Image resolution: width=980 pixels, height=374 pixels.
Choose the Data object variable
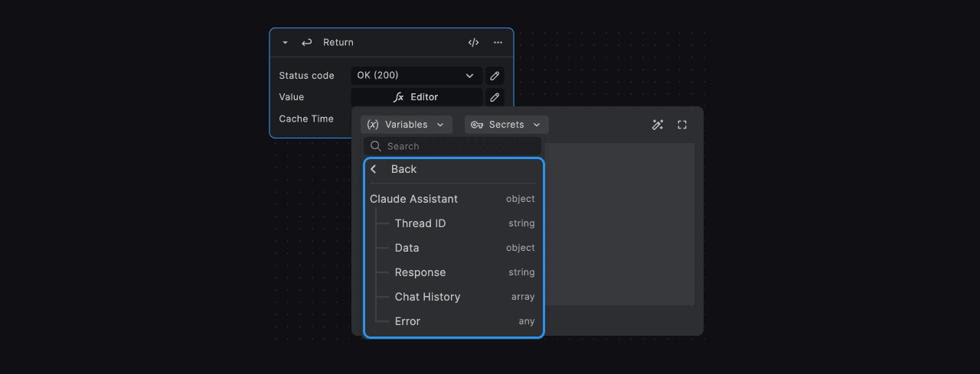[407, 248]
